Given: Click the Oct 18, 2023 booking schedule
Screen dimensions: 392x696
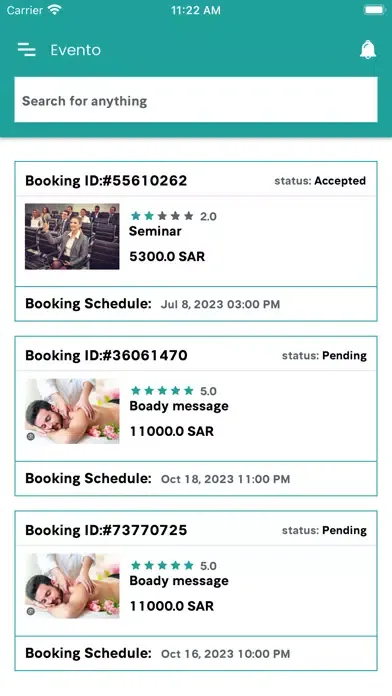Looking at the screenshot, I should point(225,479).
